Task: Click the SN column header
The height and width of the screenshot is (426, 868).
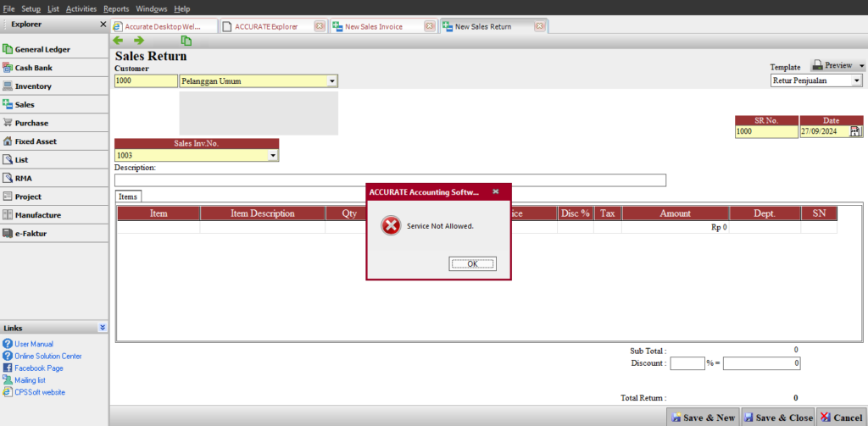Action: pyautogui.click(x=819, y=213)
